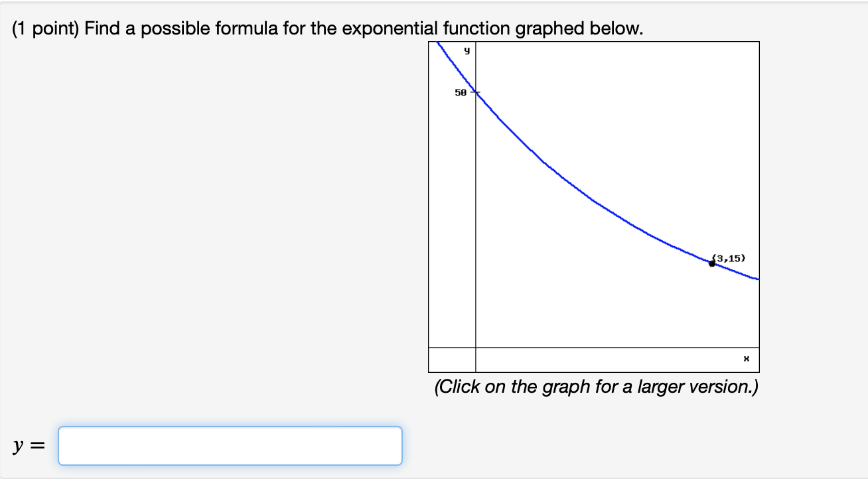Open the larger graph via the italic link text

pos(597,387)
